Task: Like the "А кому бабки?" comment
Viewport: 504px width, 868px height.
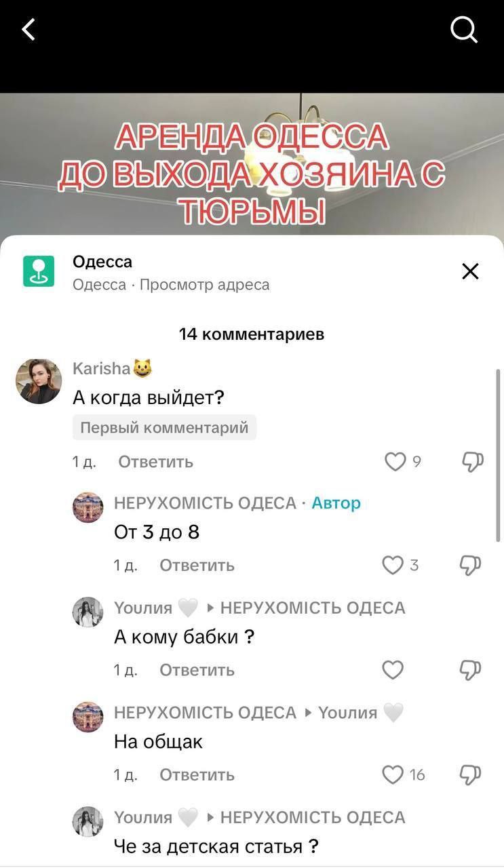Action: [x=393, y=670]
